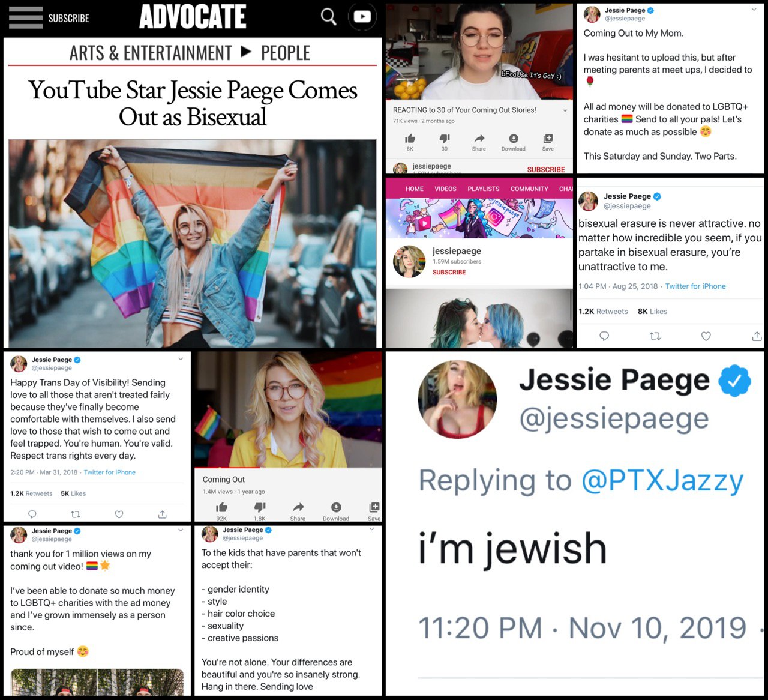Expand the REACTING video description arrow

point(565,111)
